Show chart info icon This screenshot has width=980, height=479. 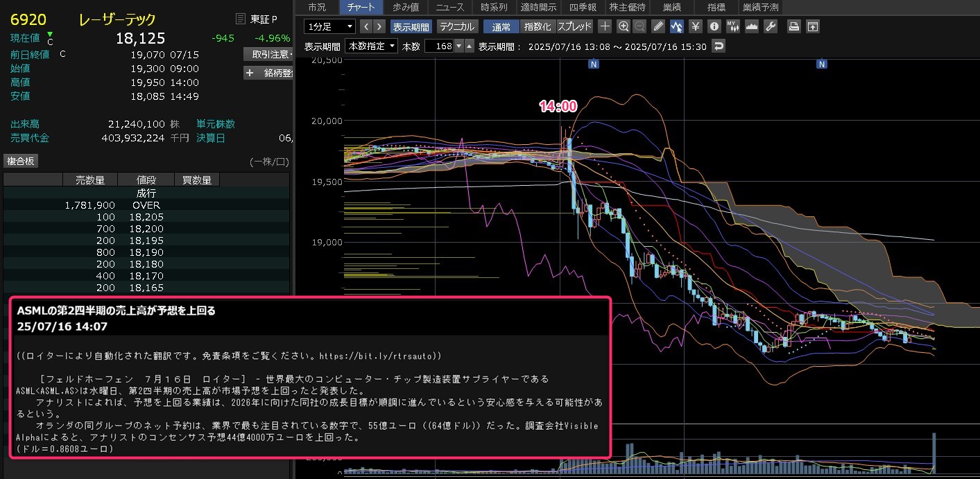tap(714, 26)
